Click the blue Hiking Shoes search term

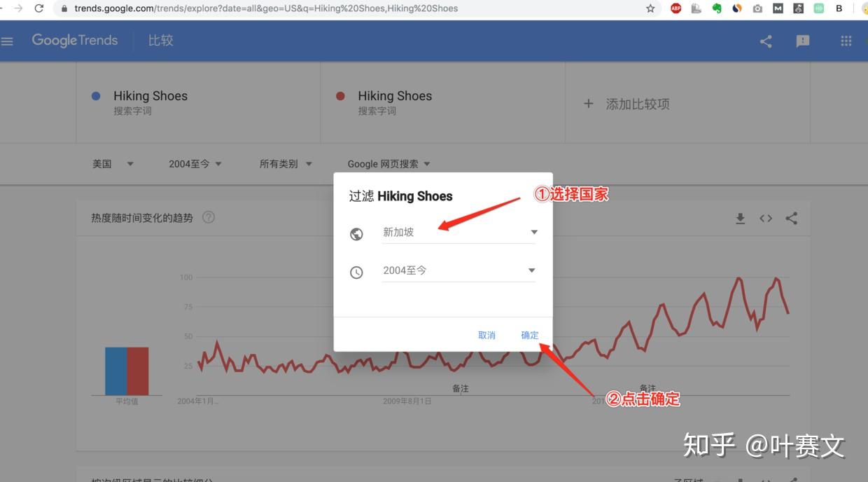point(150,96)
